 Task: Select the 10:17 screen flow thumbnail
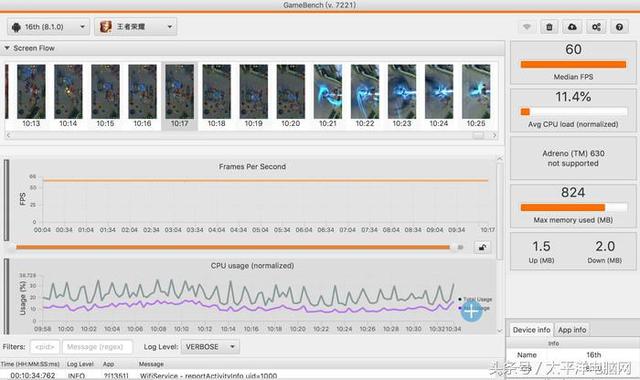click(x=180, y=96)
